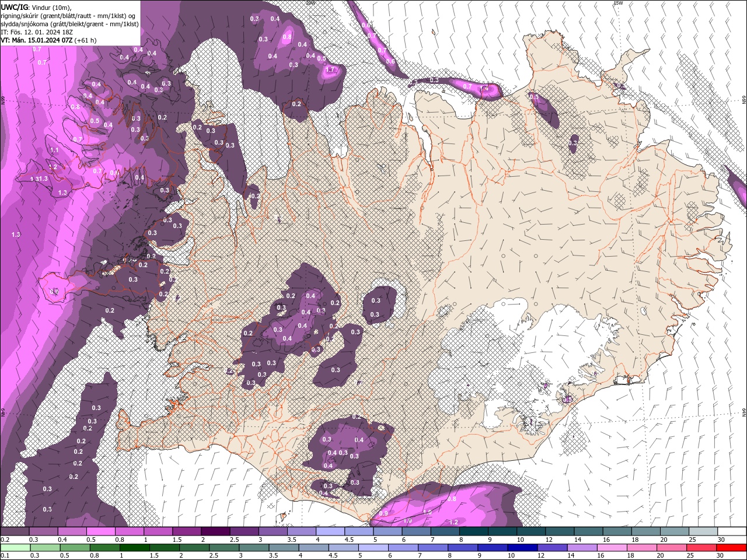
Task: Click the '1.1' precipitation value on the map
Action: click(x=55, y=150)
